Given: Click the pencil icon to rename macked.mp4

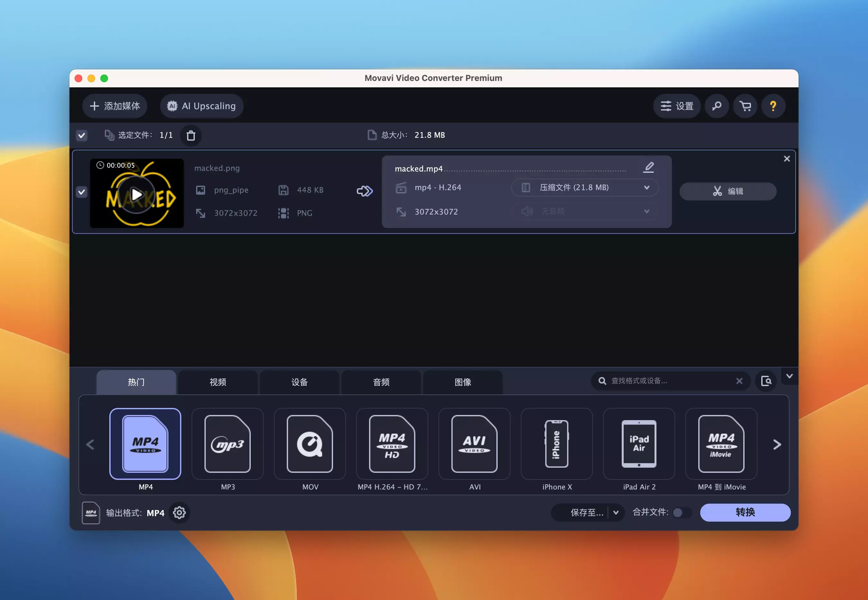Looking at the screenshot, I should [648, 167].
